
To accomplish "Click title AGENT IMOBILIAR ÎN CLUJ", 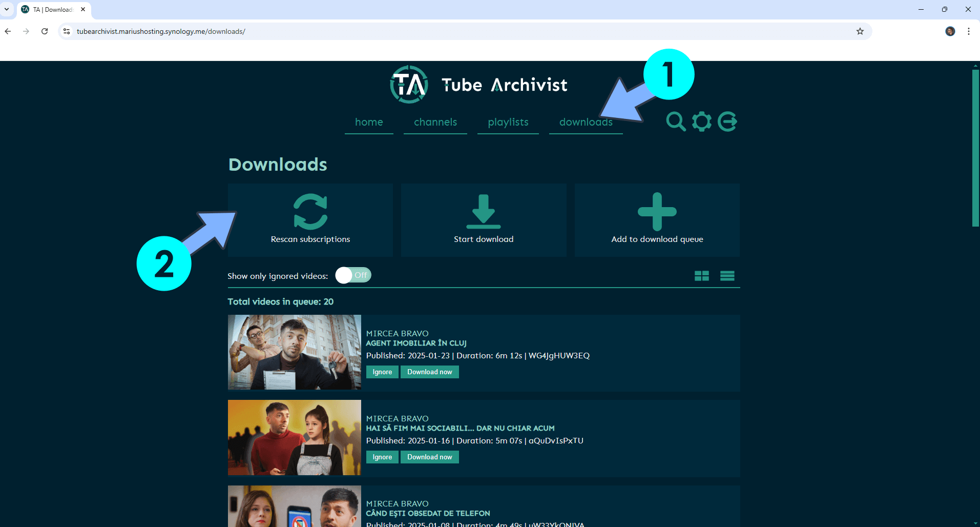I will click(x=416, y=343).
